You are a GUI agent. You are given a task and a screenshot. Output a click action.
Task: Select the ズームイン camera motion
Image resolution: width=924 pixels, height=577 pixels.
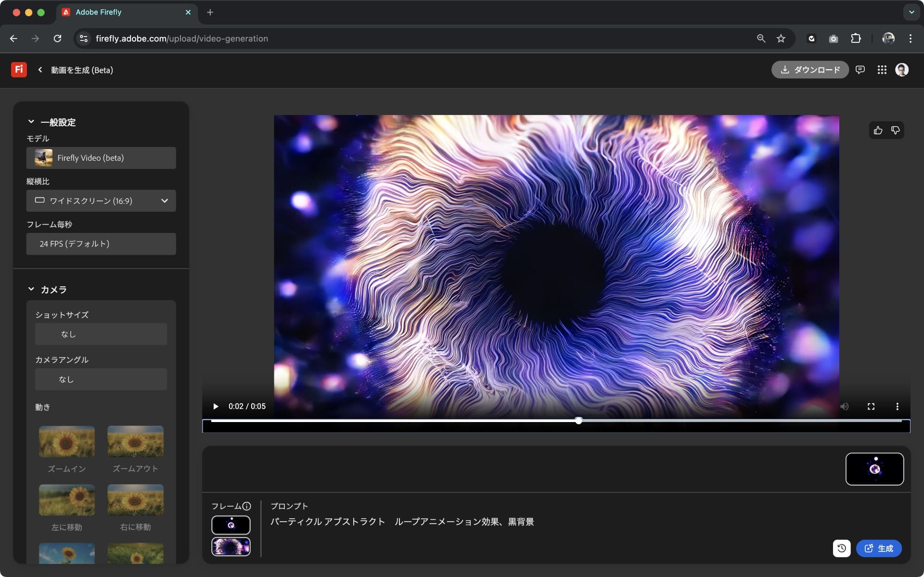click(x=66, y=441)
